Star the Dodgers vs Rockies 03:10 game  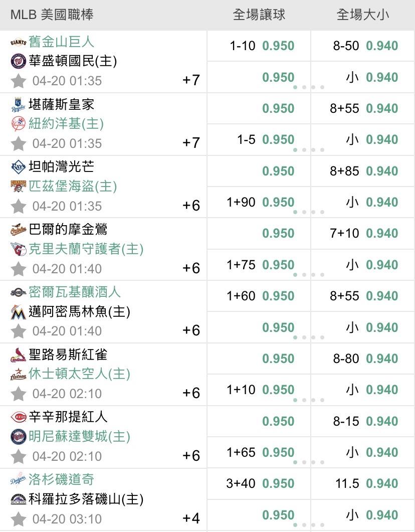click(x=19, y=519)
